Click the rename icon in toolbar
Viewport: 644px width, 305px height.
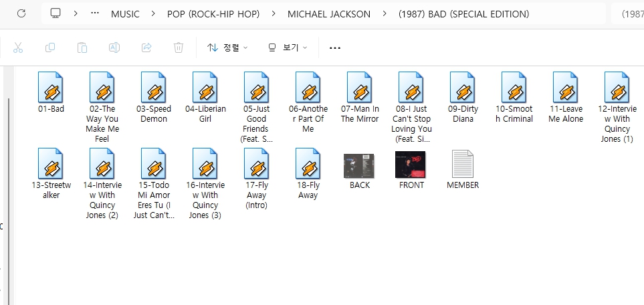point(114,47)
